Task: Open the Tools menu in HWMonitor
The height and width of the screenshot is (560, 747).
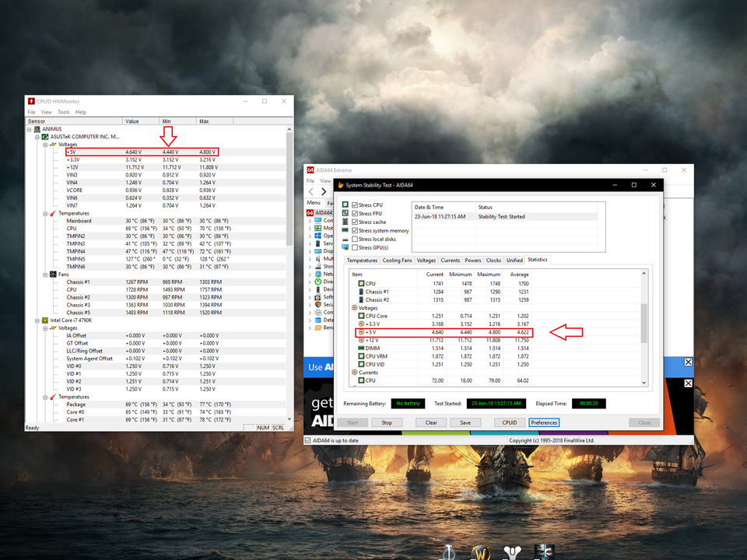Action: [x=63, y=112]
